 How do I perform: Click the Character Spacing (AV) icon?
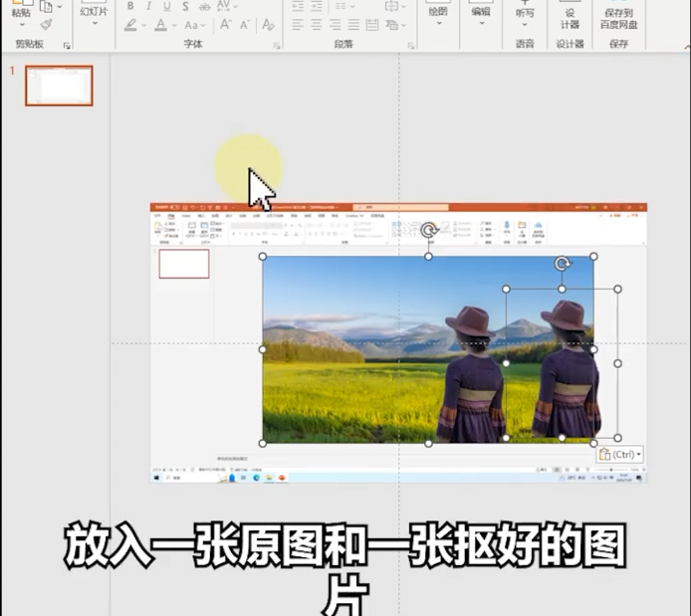coord(223,6)
